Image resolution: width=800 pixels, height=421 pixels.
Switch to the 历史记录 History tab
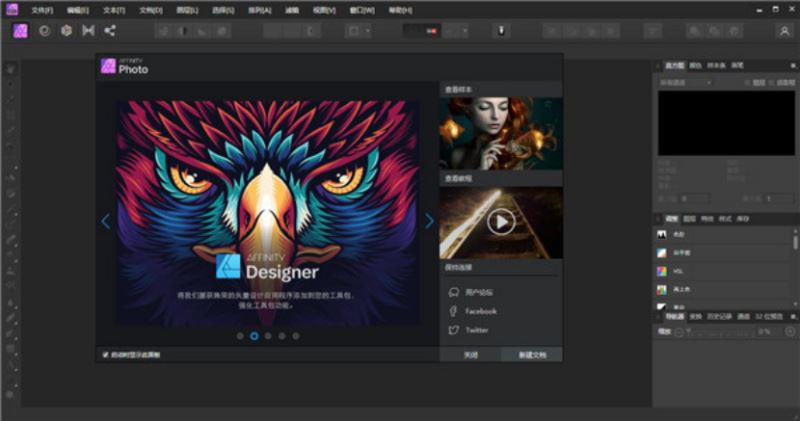[719, 317]
